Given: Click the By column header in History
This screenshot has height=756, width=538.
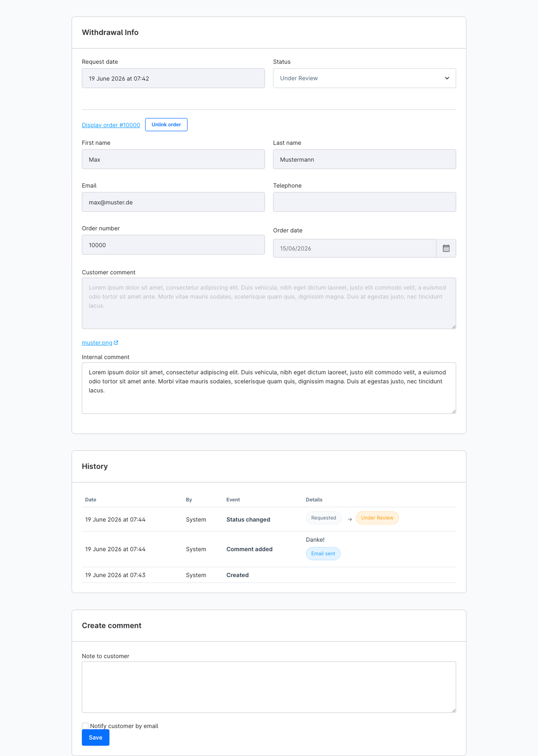Looking at the screenshot, I should (189, 500).
